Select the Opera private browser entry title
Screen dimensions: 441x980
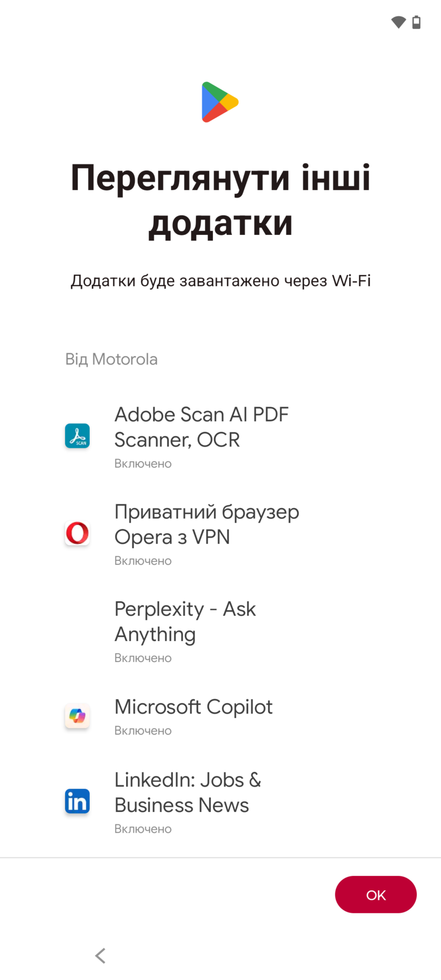207,524
